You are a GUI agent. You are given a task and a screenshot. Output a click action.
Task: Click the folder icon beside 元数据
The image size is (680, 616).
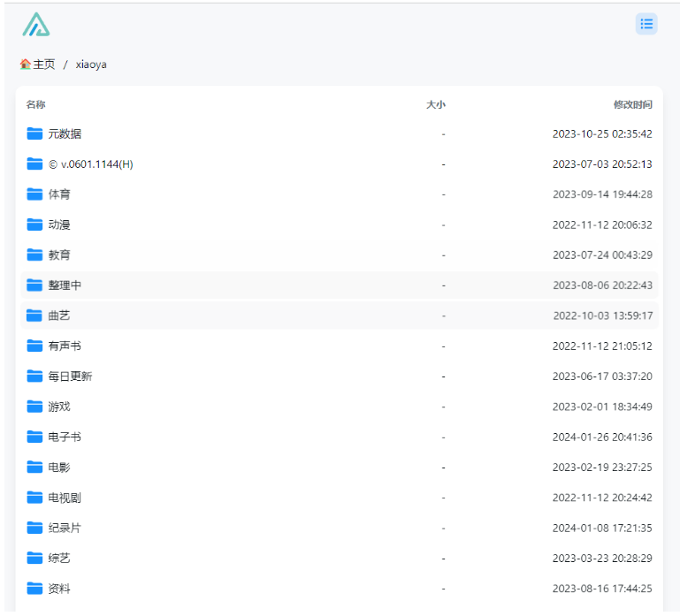coord(34,133)
